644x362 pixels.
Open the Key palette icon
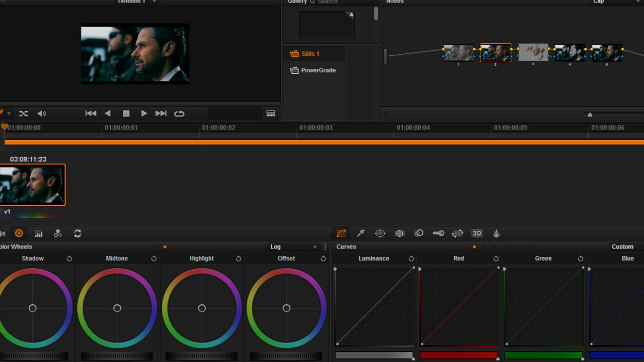pyautogui.click(x=438, y=233)
